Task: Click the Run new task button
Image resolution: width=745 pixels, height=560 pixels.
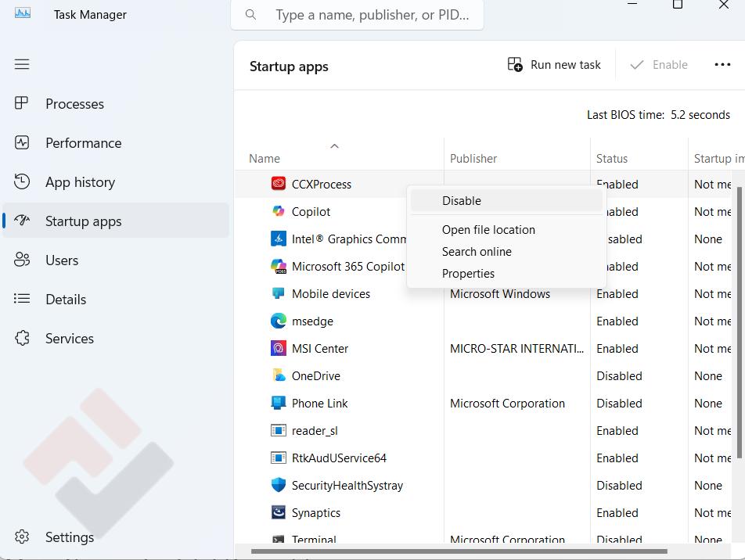Action: (554, 65)
